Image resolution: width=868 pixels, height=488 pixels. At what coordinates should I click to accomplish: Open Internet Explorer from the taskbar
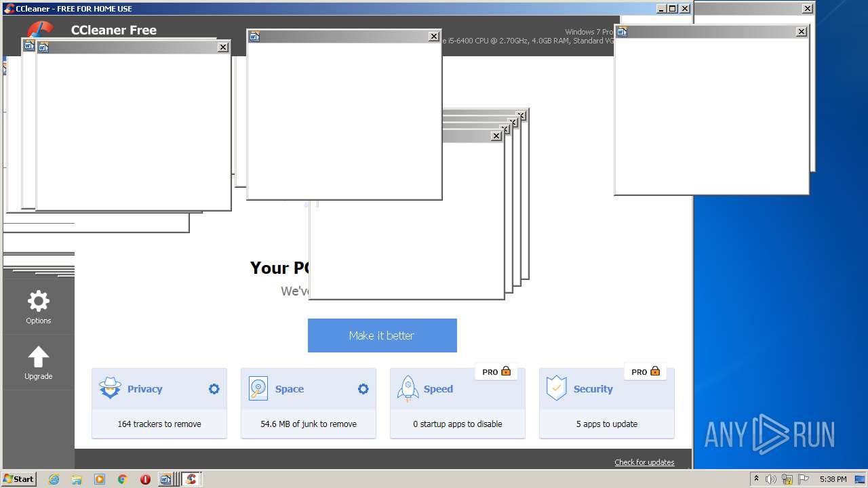click(x=54, y=479)
